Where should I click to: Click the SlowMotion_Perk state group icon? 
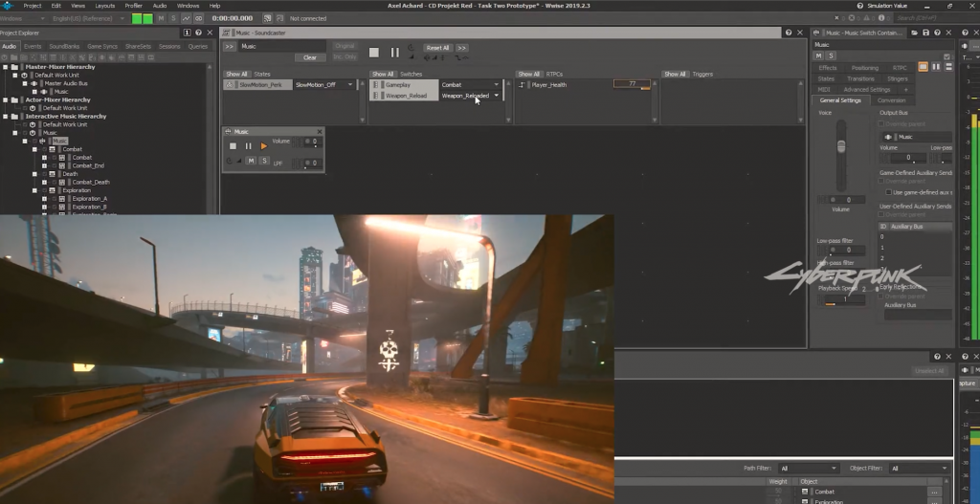click(x=230, y=85)
